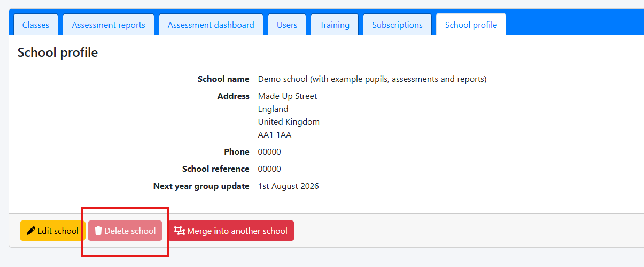The width and height of the screenshot is (644, 267).
Task: Open the Training tab
Action: coord(335,25)
